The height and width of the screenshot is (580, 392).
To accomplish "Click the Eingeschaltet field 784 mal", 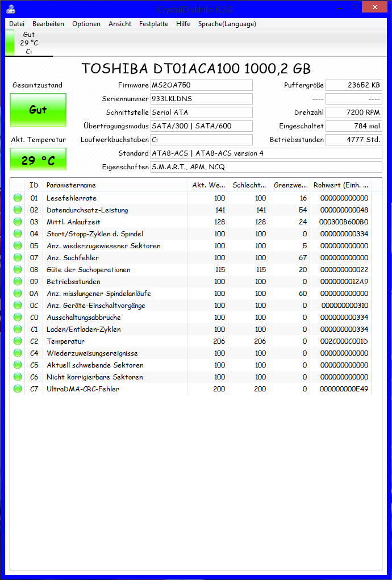I will 354,126.
